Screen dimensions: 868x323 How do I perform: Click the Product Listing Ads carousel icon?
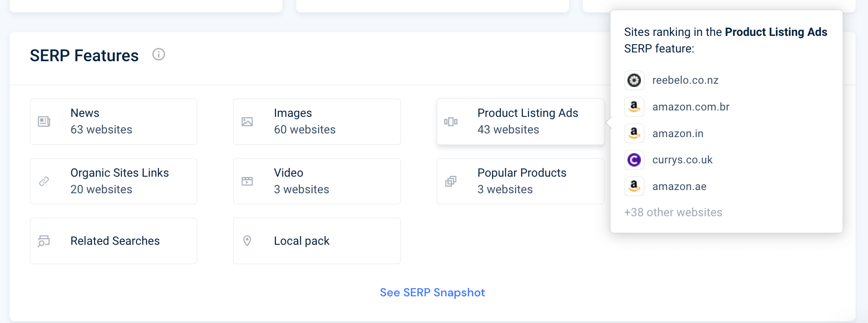point(451,121)
